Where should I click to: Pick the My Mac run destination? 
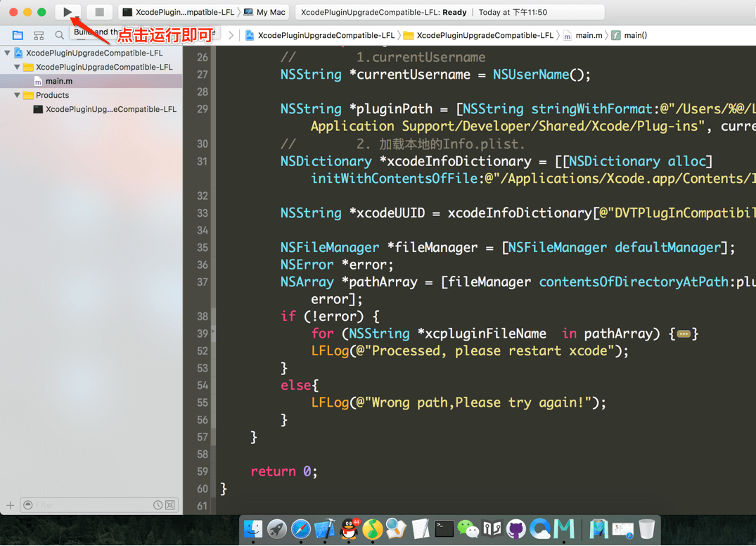click(x=264, y=12)
